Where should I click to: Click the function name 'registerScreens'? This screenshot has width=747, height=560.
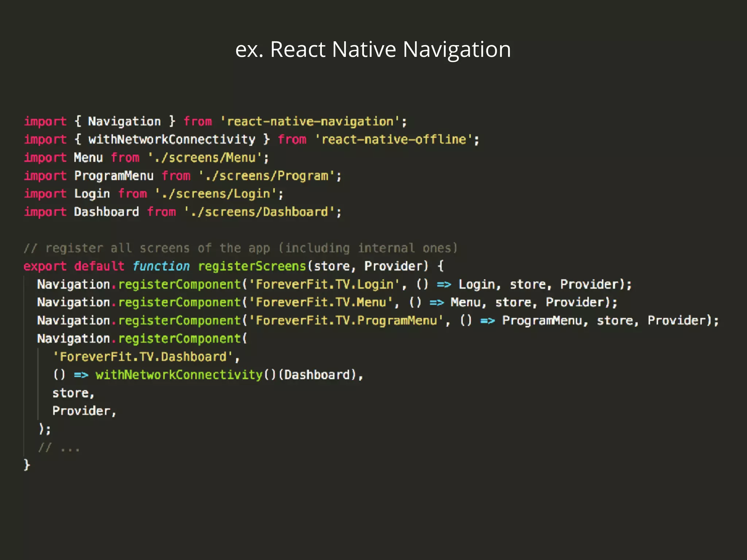tap(252, 266)
